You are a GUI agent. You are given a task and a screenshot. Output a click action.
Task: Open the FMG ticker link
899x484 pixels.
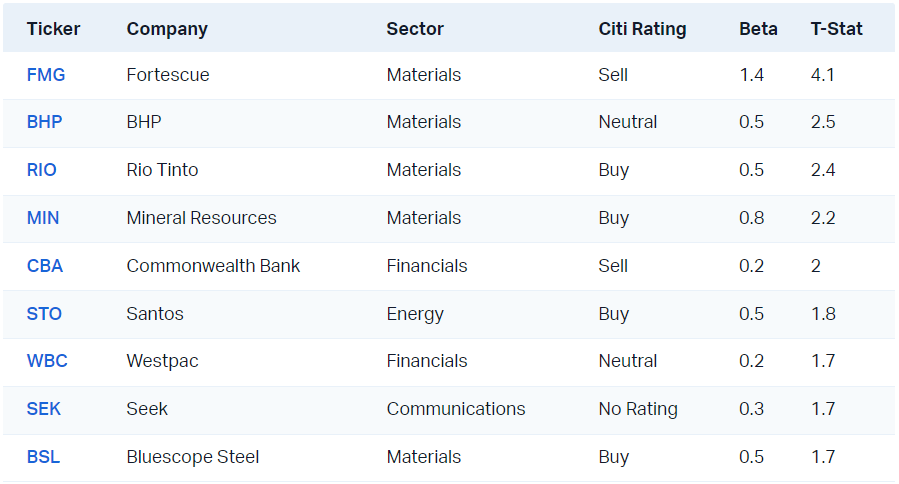(45, 75)
